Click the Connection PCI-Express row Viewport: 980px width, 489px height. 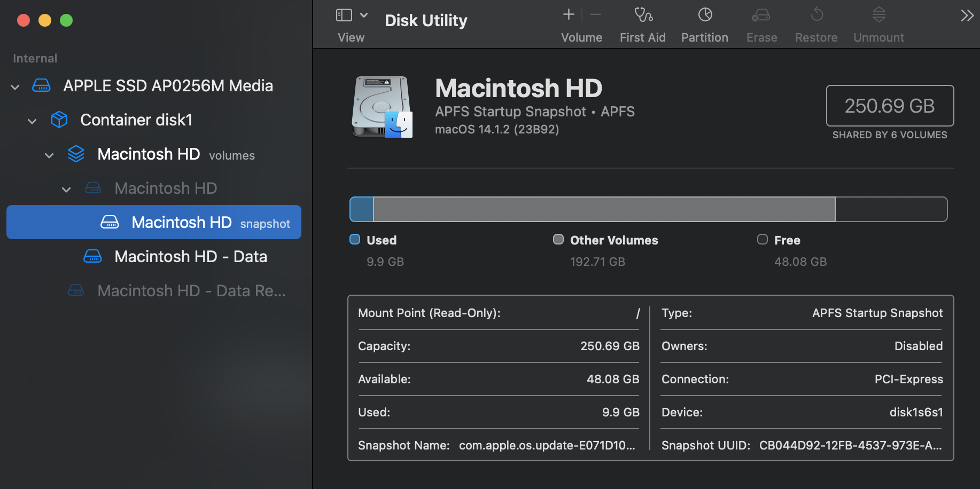(x=802, y=379)
